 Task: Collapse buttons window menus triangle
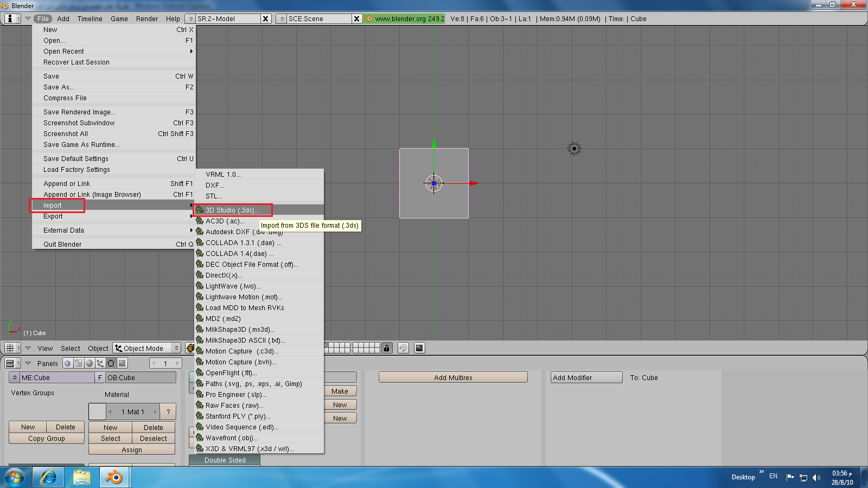click(28, 363)
